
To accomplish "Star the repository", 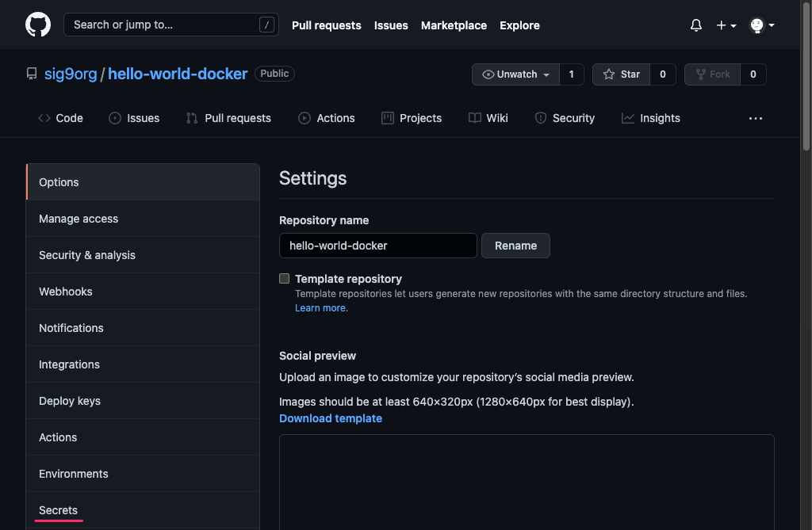I will coord(621,74).
